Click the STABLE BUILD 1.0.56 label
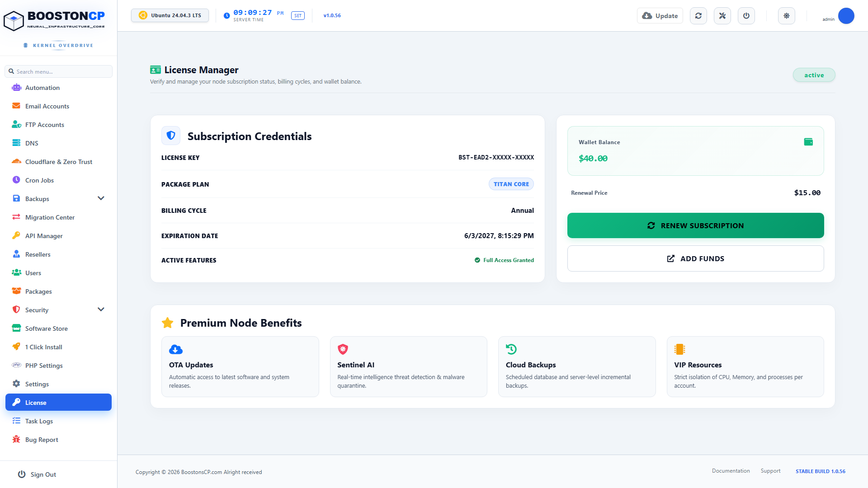 (820, 471)
